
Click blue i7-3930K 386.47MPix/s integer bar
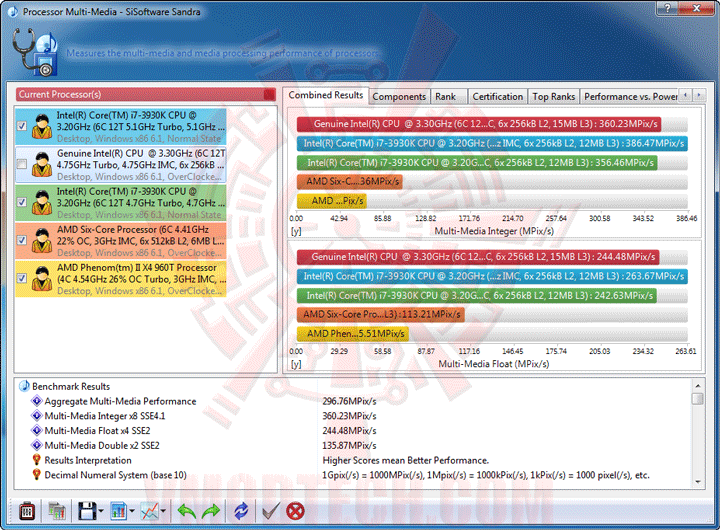pyautogui.click(x=492, y=143)
